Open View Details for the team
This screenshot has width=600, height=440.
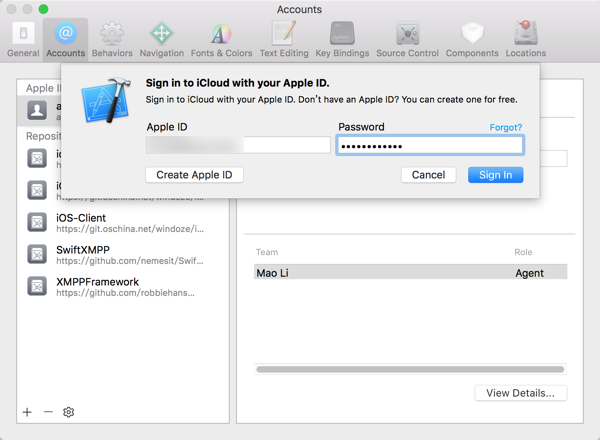(520, 393)
